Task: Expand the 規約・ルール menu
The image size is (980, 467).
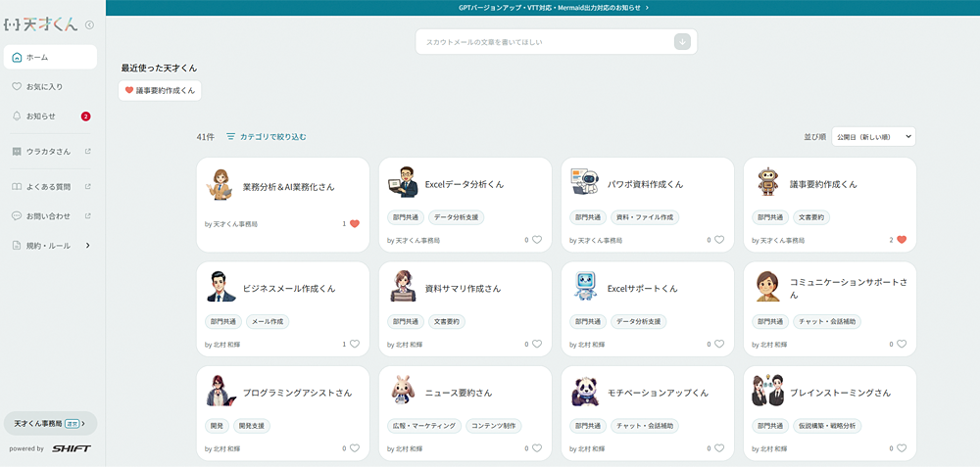Action: click(88, 246)
